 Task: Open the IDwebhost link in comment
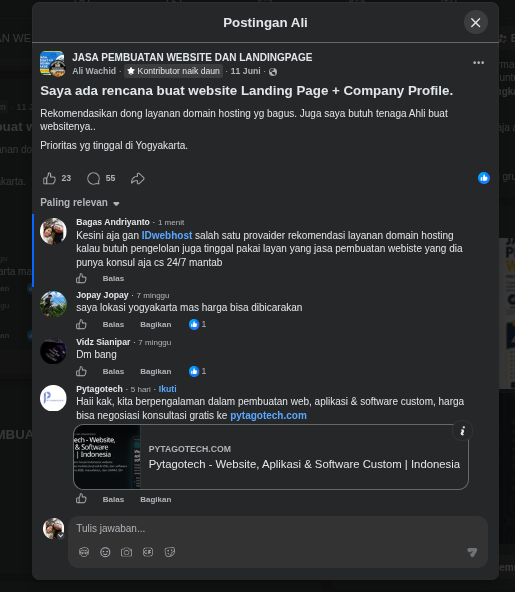[167, 235]
